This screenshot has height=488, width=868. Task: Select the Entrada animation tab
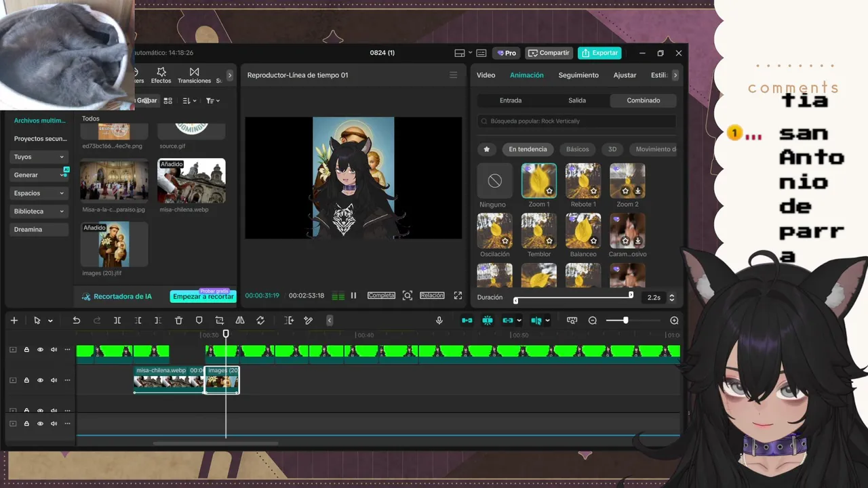click(511, 100)
